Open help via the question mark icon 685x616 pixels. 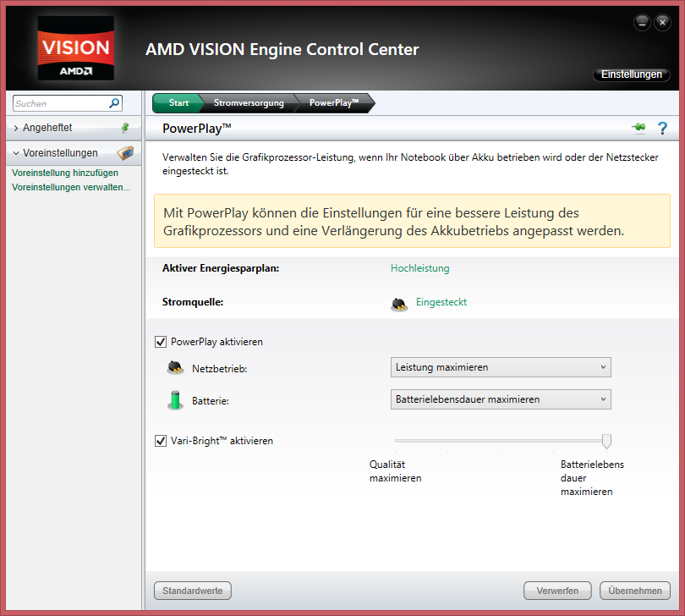click(x=662, y=128)
